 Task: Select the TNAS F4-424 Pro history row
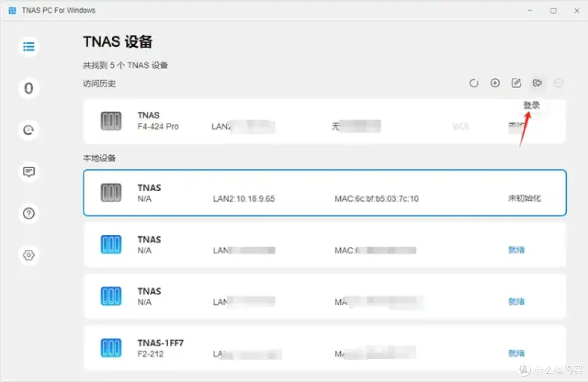[324, 121]
